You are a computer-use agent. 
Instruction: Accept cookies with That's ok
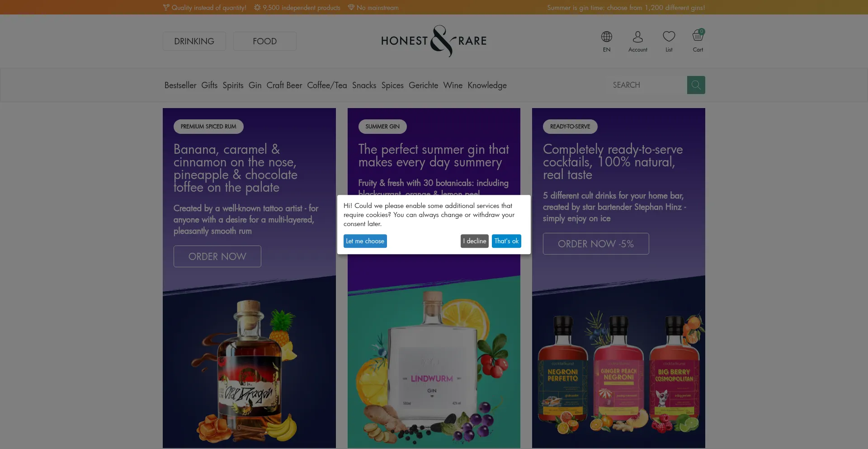coord(506,241)
